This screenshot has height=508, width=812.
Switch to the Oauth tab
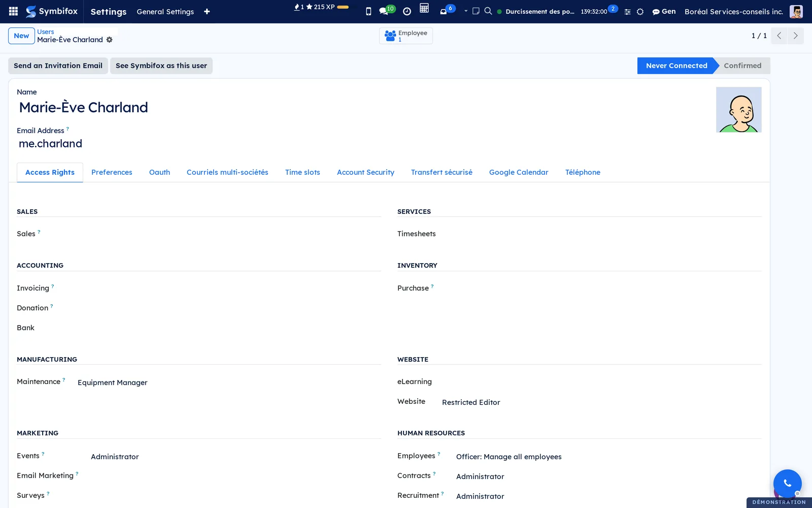(x=159, y=172)
